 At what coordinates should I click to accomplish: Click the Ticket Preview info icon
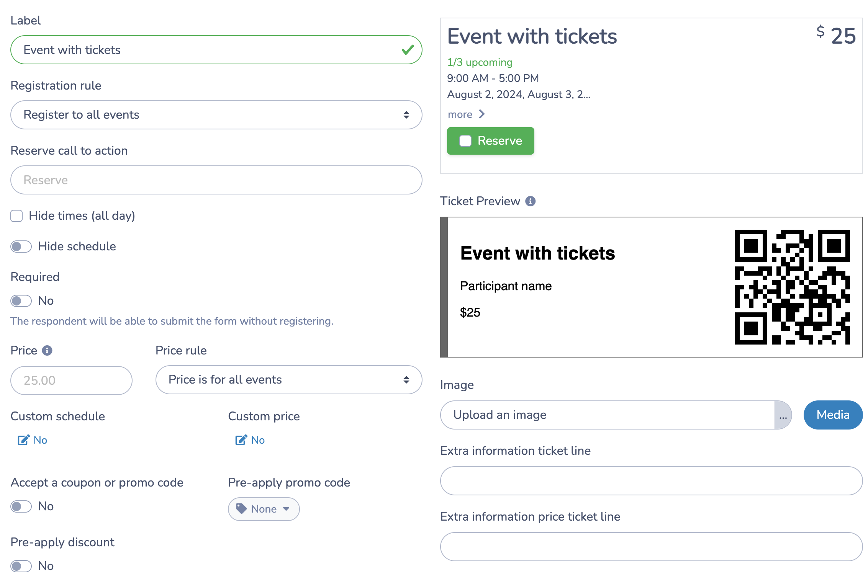pyautogui.click(x=531, y=201)
